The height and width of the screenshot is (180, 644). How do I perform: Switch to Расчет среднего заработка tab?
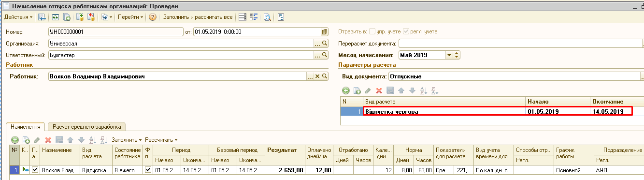(x=86, y=126)
